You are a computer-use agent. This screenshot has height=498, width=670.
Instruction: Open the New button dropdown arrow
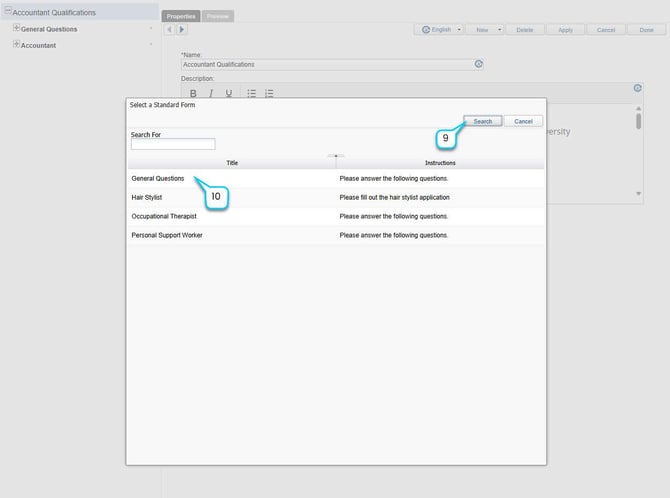click(x=500, y=30)
